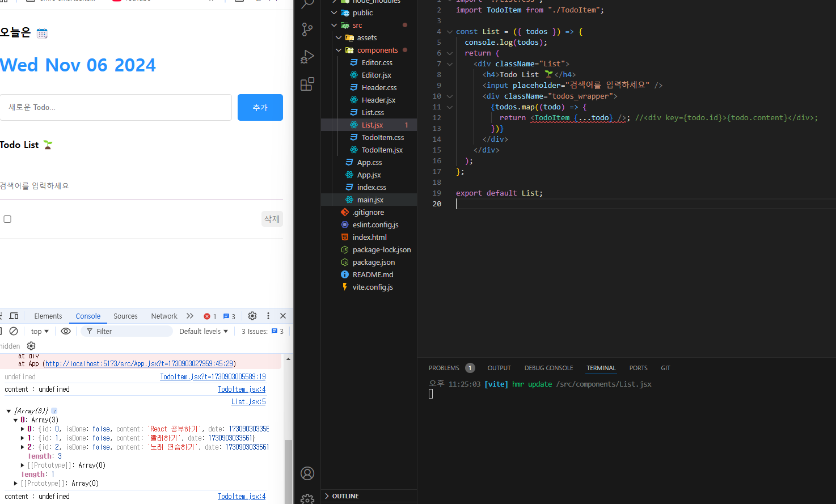This screenshot has height=504, width=836.
Task: Click the 추가 button
Action: coord(260,107)
